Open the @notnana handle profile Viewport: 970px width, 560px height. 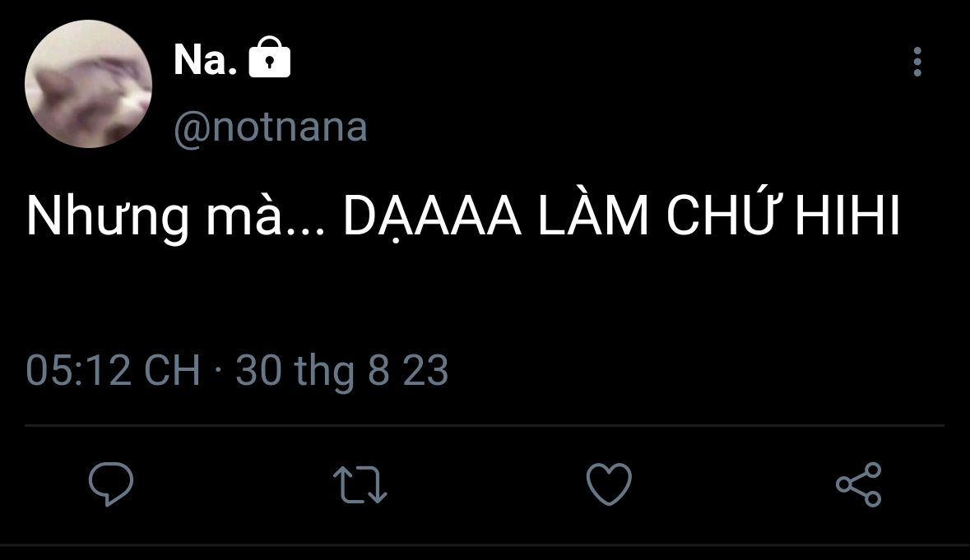click(271, 127)
